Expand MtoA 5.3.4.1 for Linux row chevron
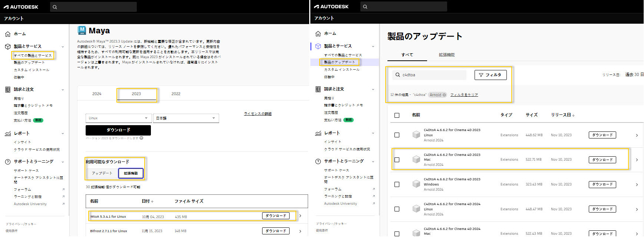The height and width of the screenshot is (237, 644). 300,216
